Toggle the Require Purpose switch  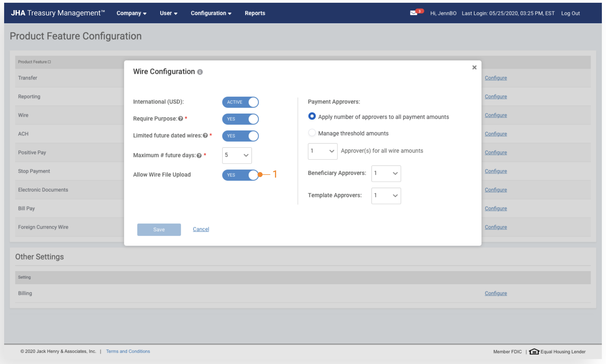tap(240, 119)
